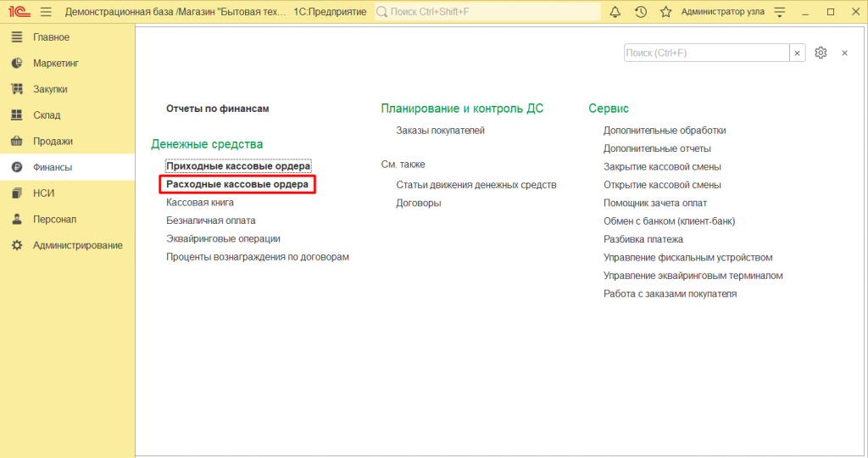Close the Finance menu panel
868x458 pixels.
[844, 53]
